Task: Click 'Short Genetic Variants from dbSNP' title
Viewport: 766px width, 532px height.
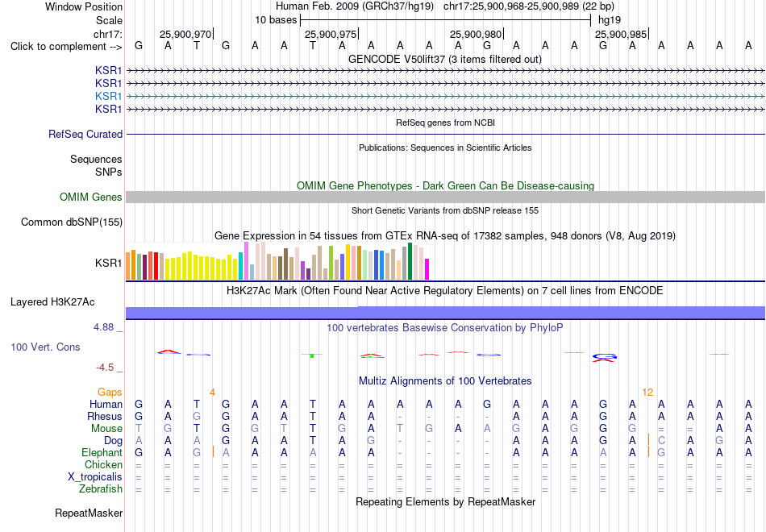Action: tap(445, 210)
